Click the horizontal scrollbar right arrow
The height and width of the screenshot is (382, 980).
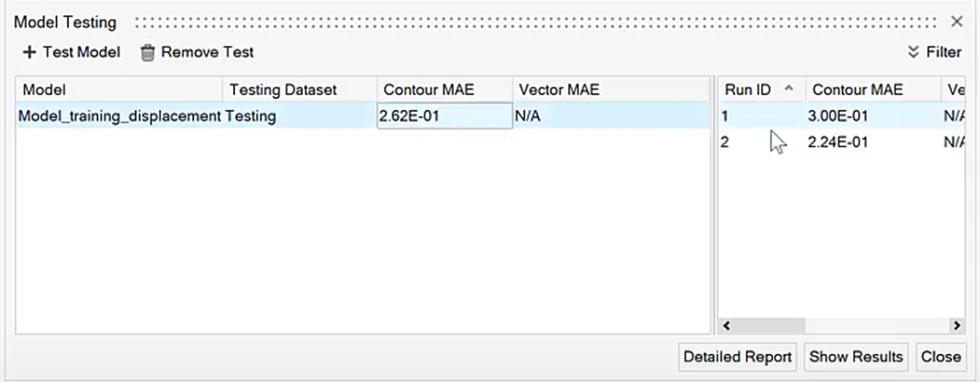click(956, 325)
